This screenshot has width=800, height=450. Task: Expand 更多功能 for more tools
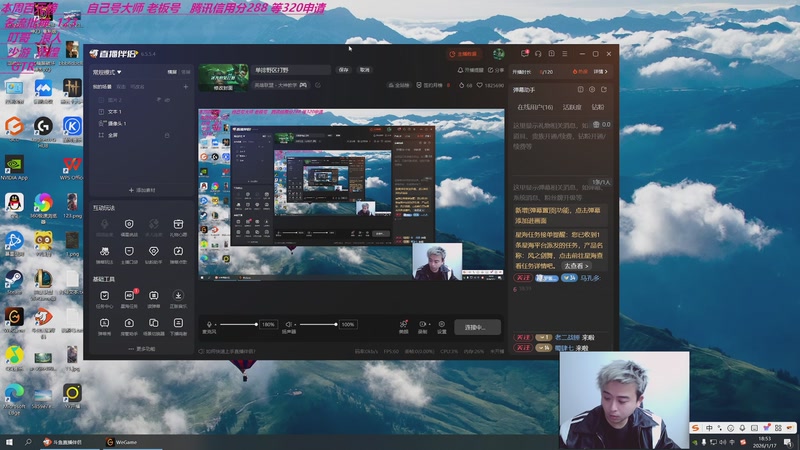[142, 349]
